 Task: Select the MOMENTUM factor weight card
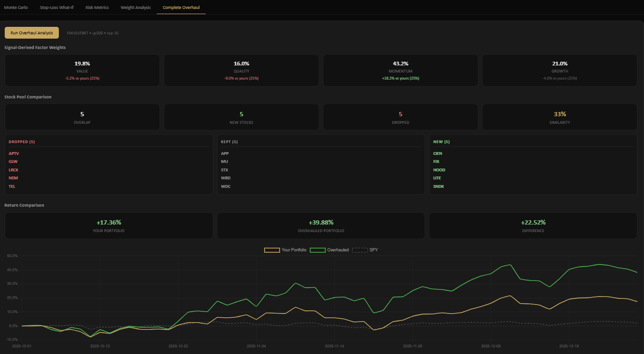point(400,70)
